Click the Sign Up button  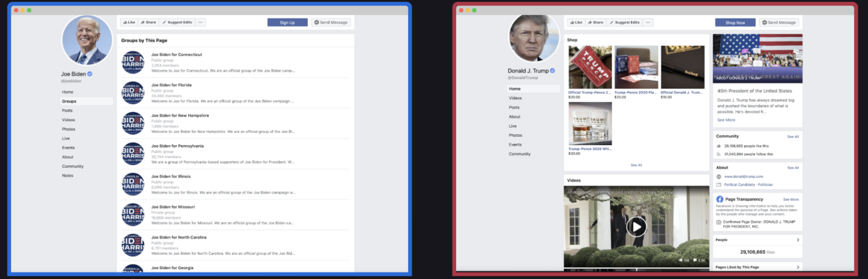(x=287, y=22)
